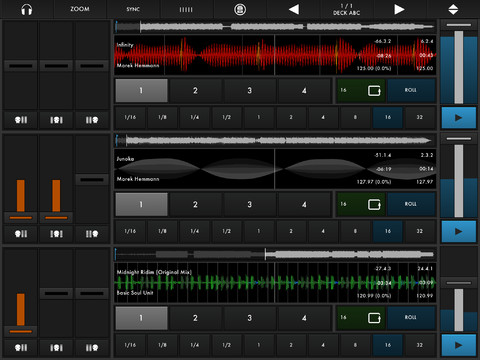The height and width of the screenshot is (360, 480).
Task: Toggle the loop icon on Infinity deck
Action: [x=374, y=90]
